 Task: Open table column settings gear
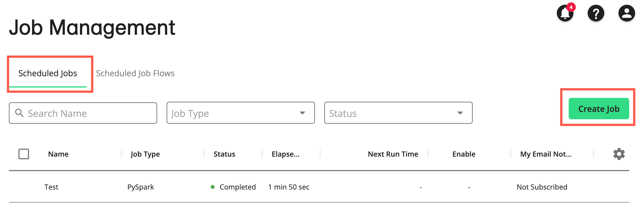tap(619, 154)
